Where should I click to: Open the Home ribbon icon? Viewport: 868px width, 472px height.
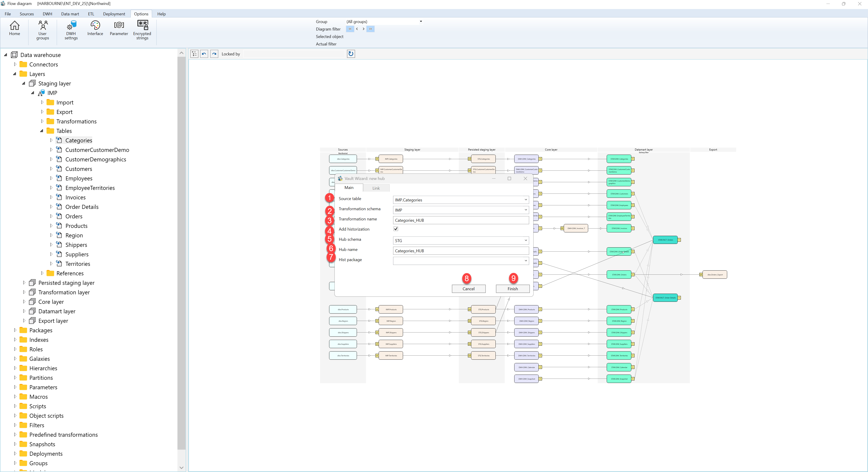click(x=14, y=28)
